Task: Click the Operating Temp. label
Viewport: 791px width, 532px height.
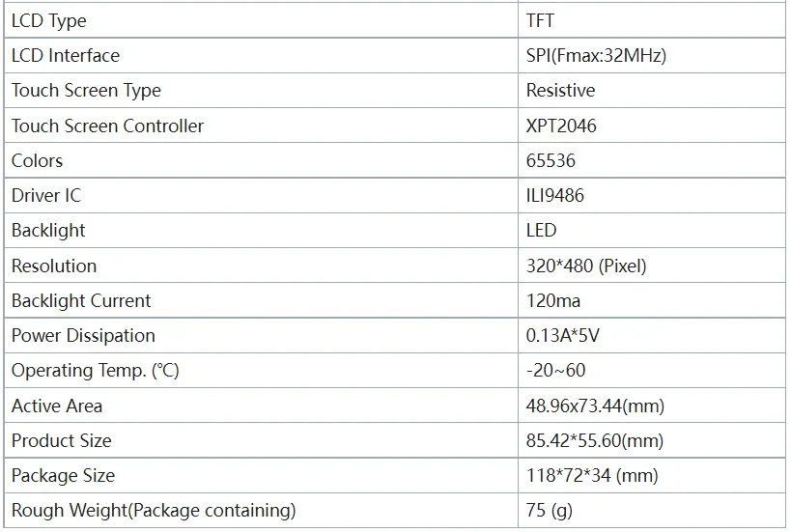Action: (x=96, y=371)
